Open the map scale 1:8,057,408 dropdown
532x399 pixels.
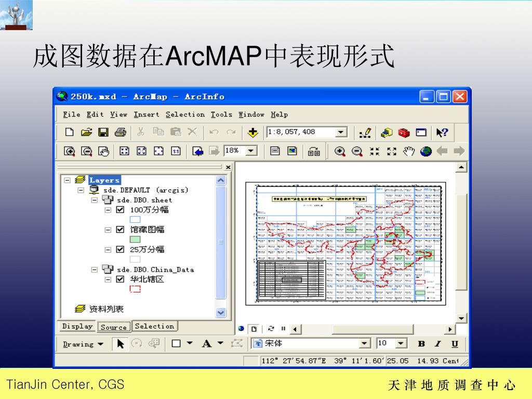coord(341,132)
